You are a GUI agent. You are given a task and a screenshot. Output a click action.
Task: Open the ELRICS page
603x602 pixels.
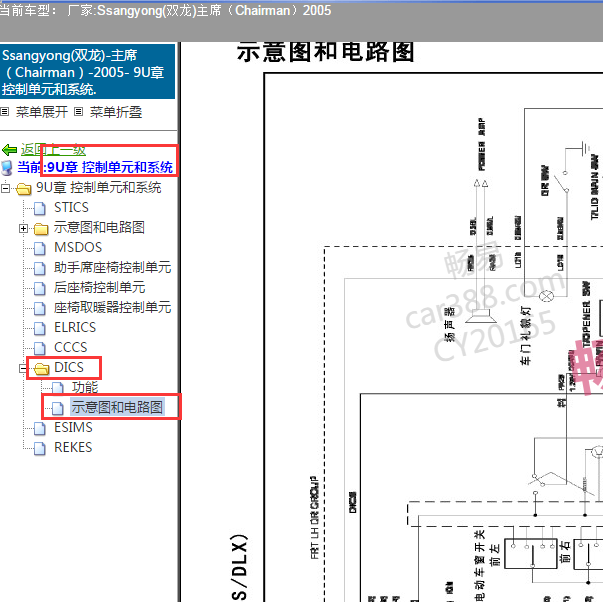[x=75, y=327]
